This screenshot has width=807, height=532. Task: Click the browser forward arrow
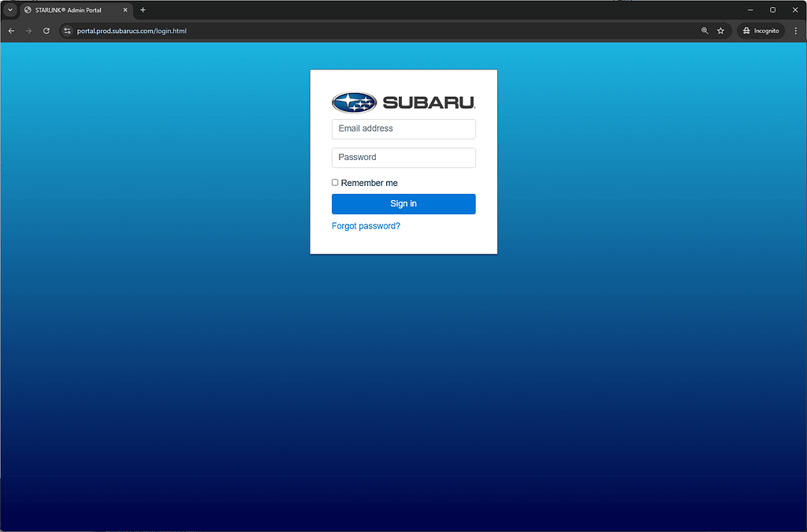tap(29, 31)
